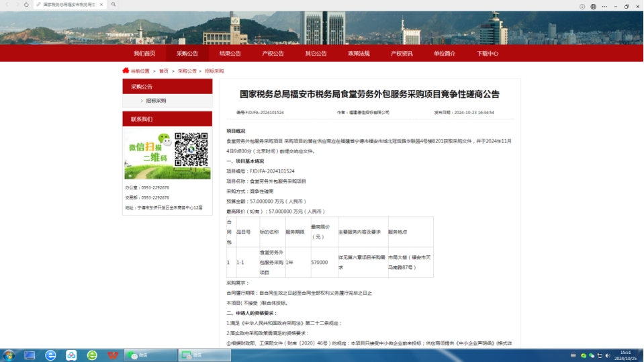This screenshot has width=644, height=362.
Task: Click the globe icon in browser toolbar
Action: click(594, 6)
